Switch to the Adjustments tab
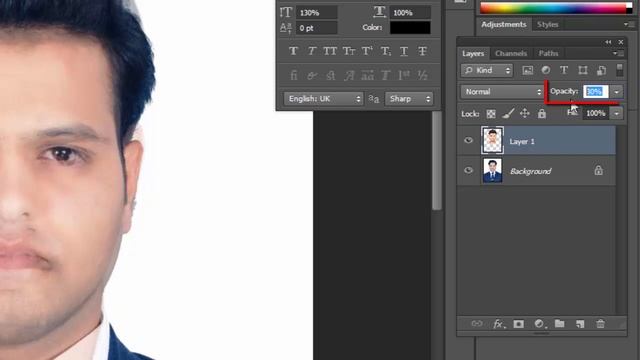Viewport: 640px width, 360px height. coord(504,24)
